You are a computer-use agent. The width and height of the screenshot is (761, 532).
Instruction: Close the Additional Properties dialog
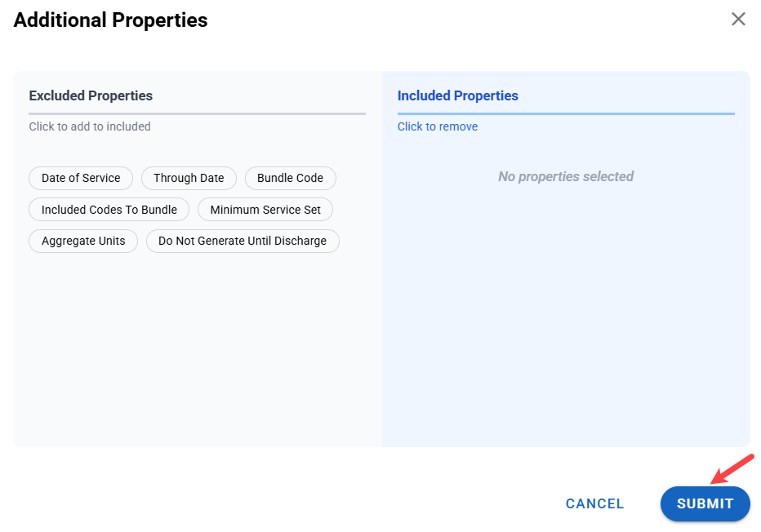click(738, 20)
